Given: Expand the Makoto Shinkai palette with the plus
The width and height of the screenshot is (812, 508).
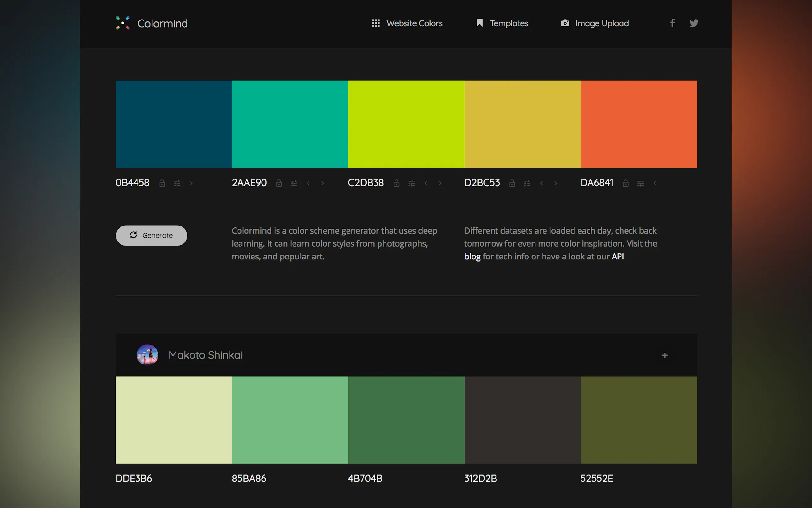Looking at the screenshot, I should (664, 355).
